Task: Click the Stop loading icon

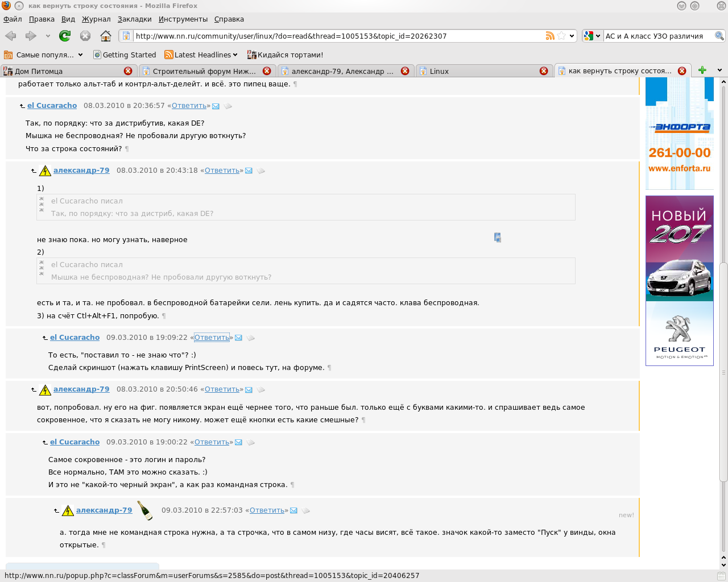Action: (85, 36)
